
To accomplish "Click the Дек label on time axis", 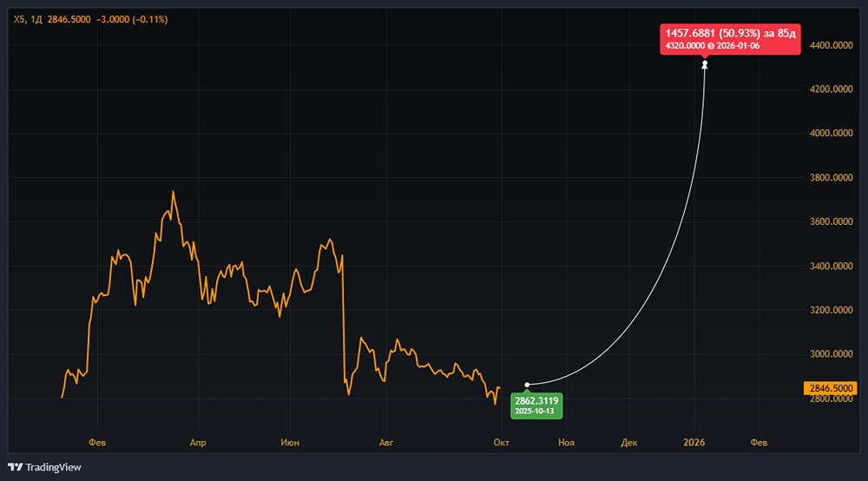I will (628, 443).
